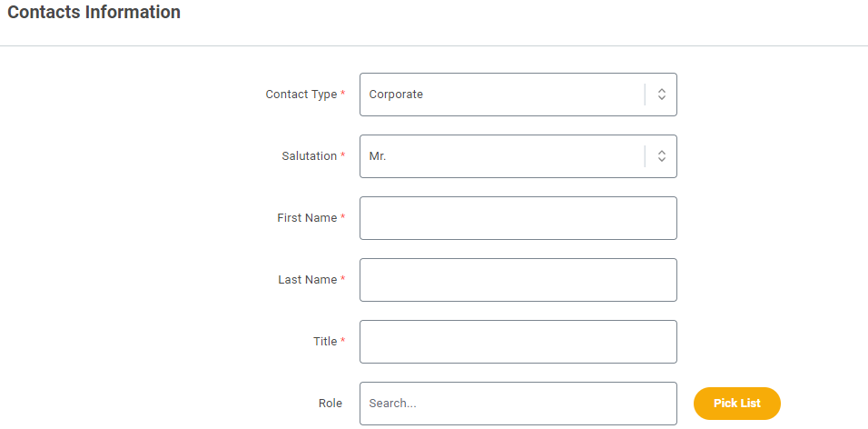The height and width of the screenshot is (429, 868).
Task: Click the Salutation up-down chevron icon
Action: pyautogui.click(x=661, y=156)
